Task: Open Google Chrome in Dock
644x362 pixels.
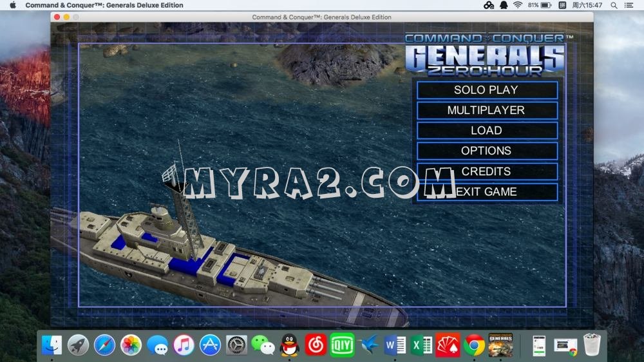Action: click(474, 345)
